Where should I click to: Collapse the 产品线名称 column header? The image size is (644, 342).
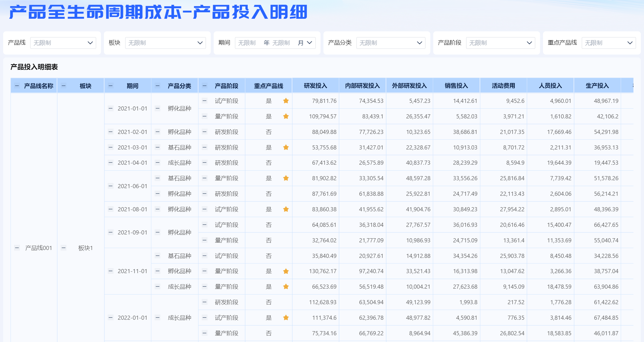click(17, 86)
